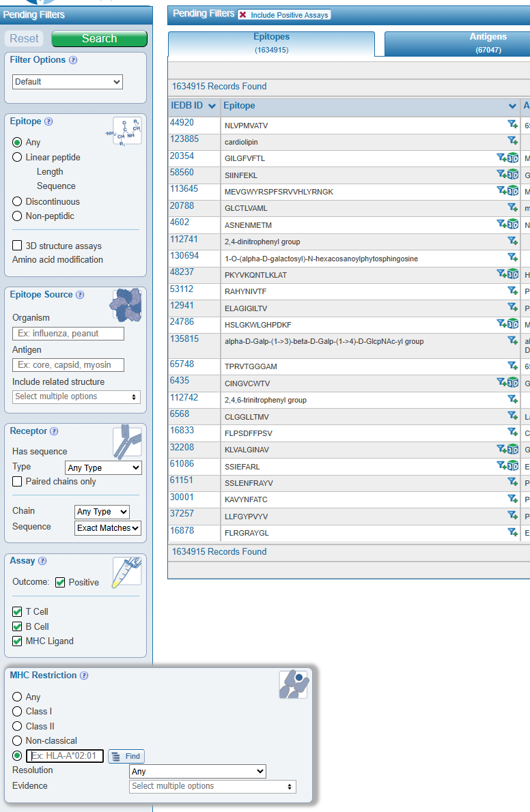Click the help icon next to Epitope Source
Viewport: 530px width, 812px height.
click(80, 295)
